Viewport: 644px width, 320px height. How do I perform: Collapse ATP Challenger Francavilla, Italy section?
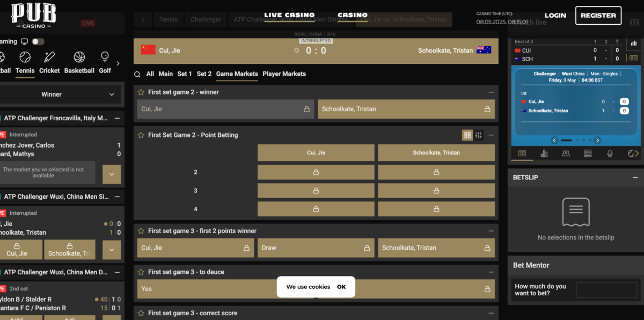[x=117, y=118]
